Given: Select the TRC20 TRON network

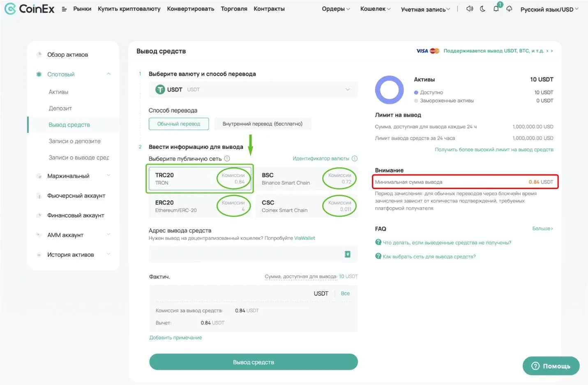Looking at the screenshot, I should pos(200,179).
